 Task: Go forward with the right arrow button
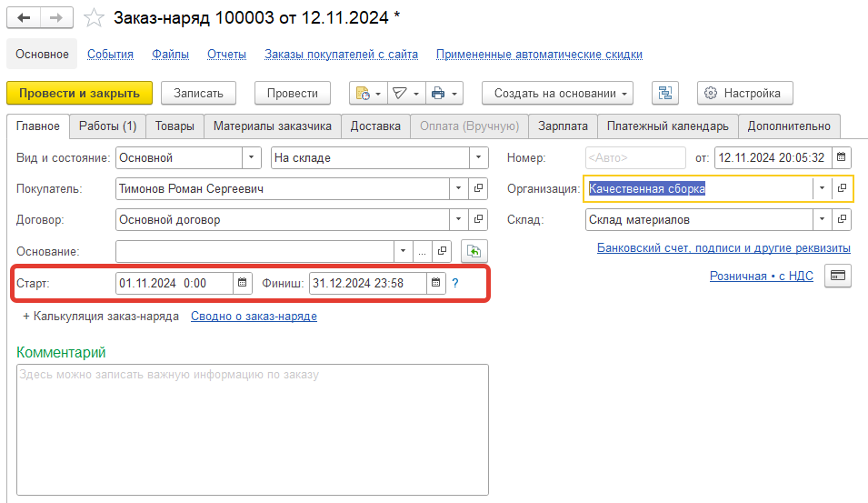(x=56, y=17)
